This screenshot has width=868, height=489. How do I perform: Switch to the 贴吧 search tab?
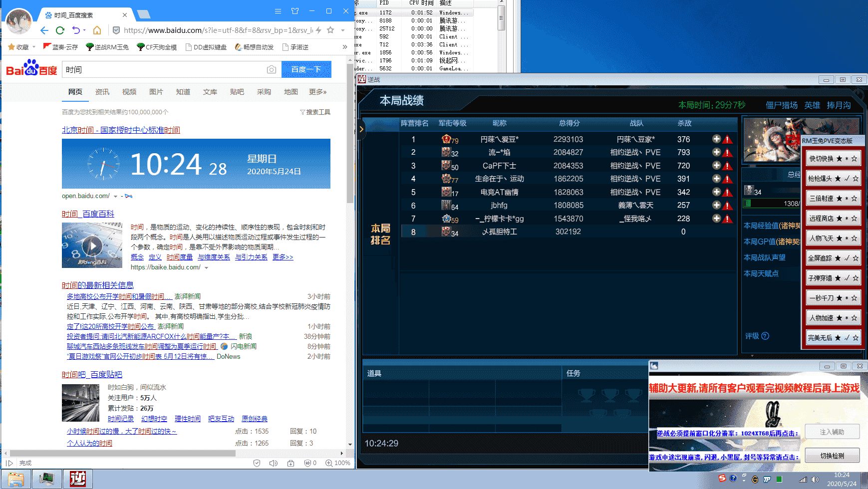click(x=237, y=92)
